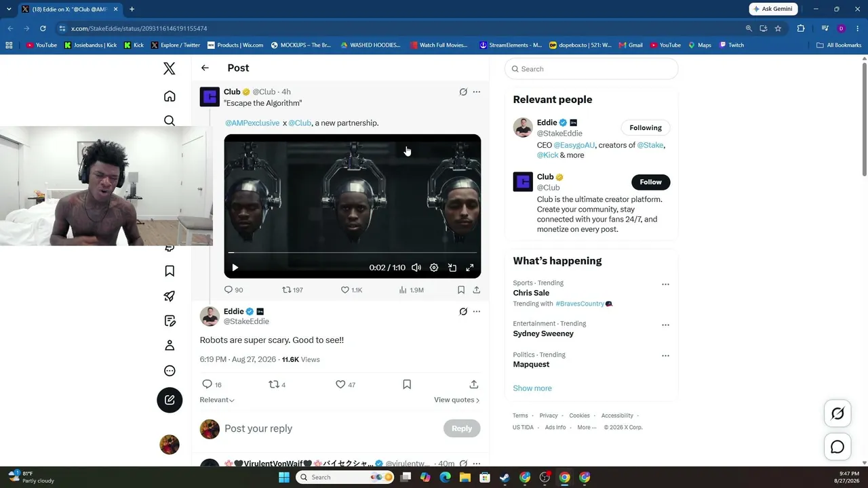Reply to Eddie's post (16)
Viewport: 868px width, 488px height.
coord(212,384)
